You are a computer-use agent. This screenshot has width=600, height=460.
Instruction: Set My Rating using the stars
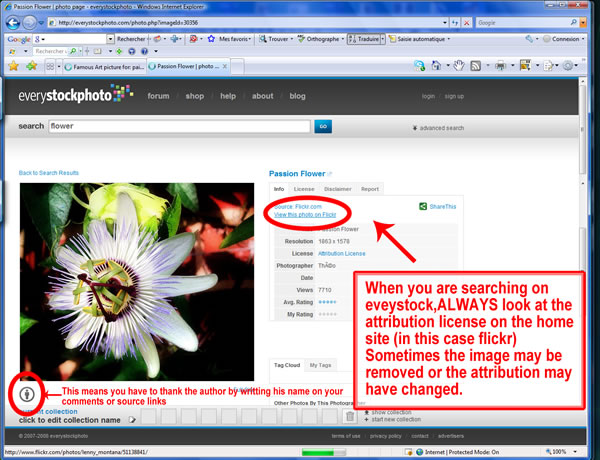328,314
